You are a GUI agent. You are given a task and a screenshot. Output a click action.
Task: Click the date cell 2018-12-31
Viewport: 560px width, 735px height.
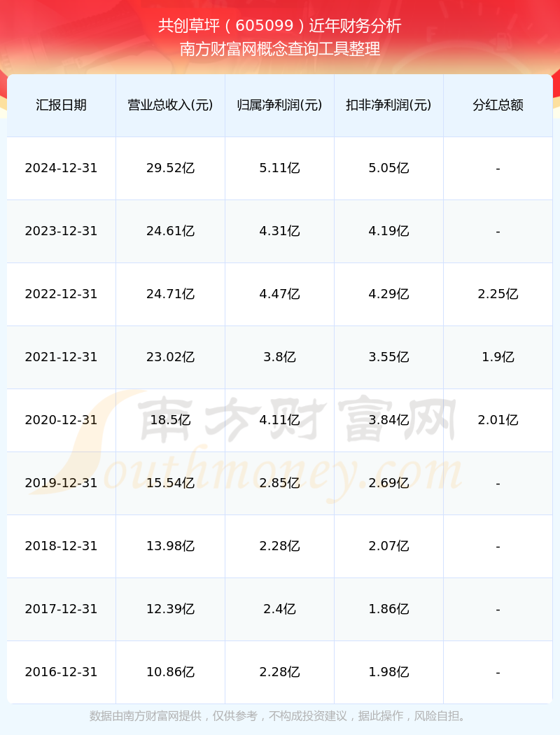[62, 546]
